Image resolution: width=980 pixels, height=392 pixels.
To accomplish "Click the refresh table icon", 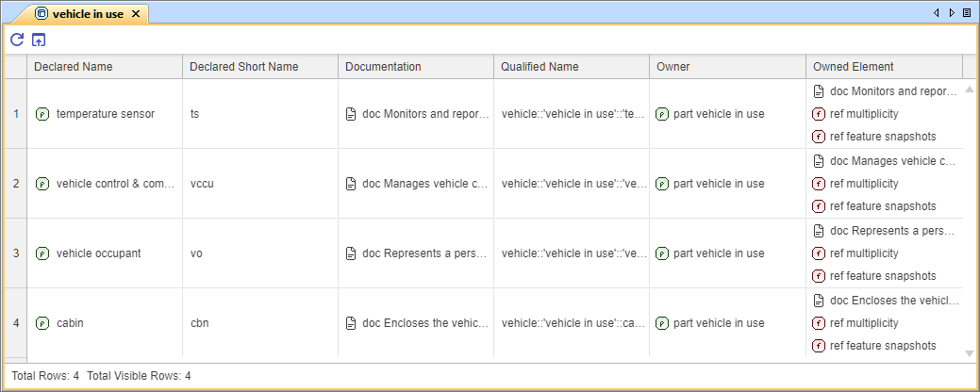I will [17, 40].
